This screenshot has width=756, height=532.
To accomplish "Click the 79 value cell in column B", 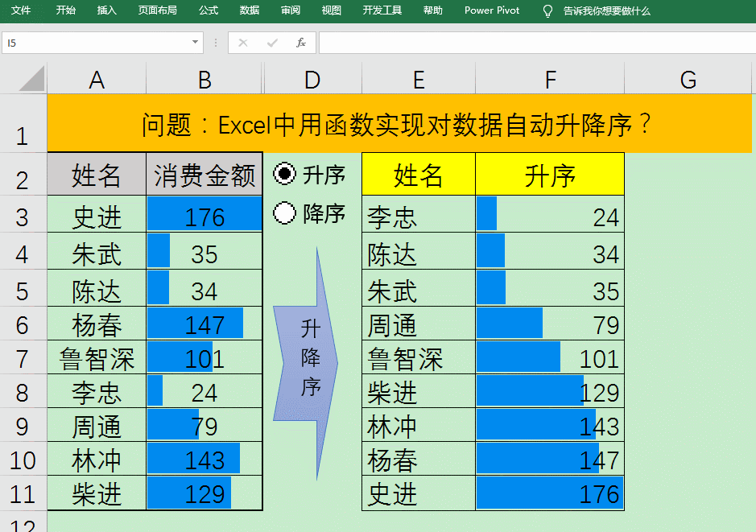I will 204,425.
